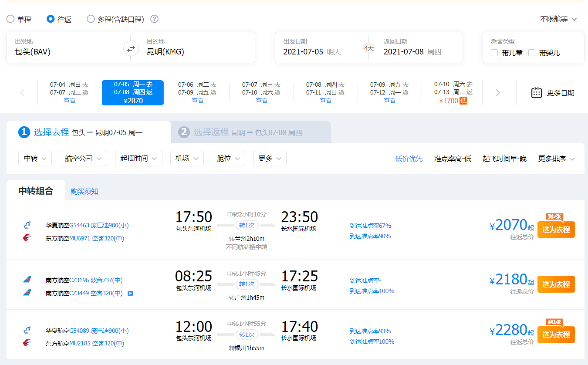
Task: Click the 南方航空 logo for flight CZ3196
Action: (27, 280)
